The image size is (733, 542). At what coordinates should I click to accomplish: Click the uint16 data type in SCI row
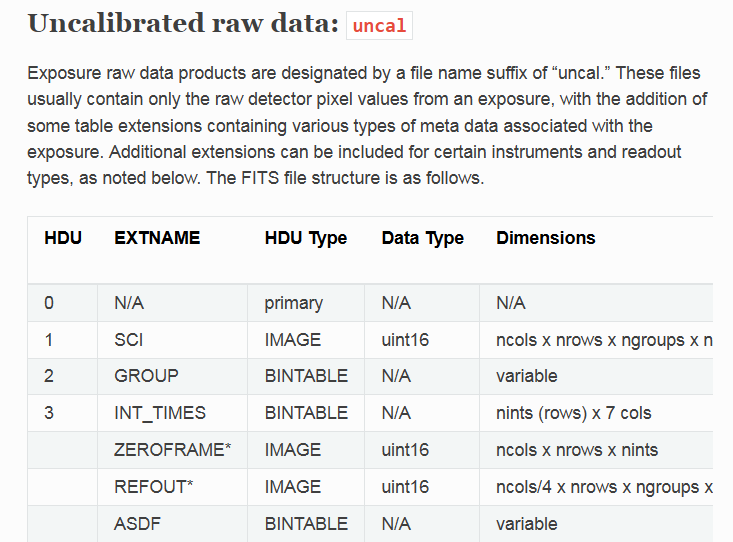pyautogui.click(x=405, y=340)
